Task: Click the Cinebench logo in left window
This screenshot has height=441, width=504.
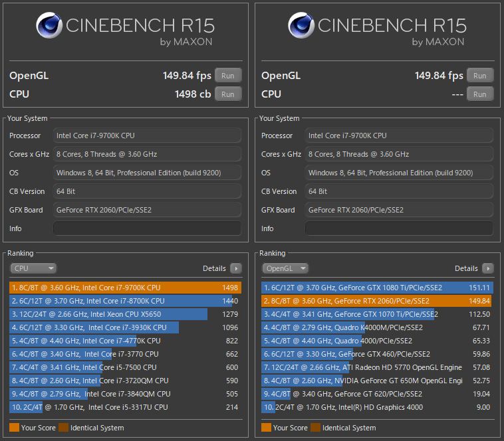Action: (49, 25)
